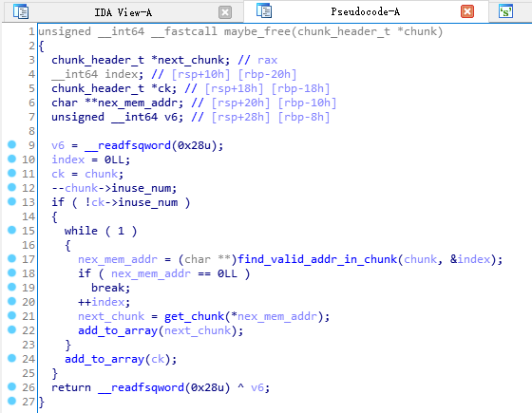Click the '// rax' register comment
The height and width of the screenshot is (413, 532).
coord(257,60)
